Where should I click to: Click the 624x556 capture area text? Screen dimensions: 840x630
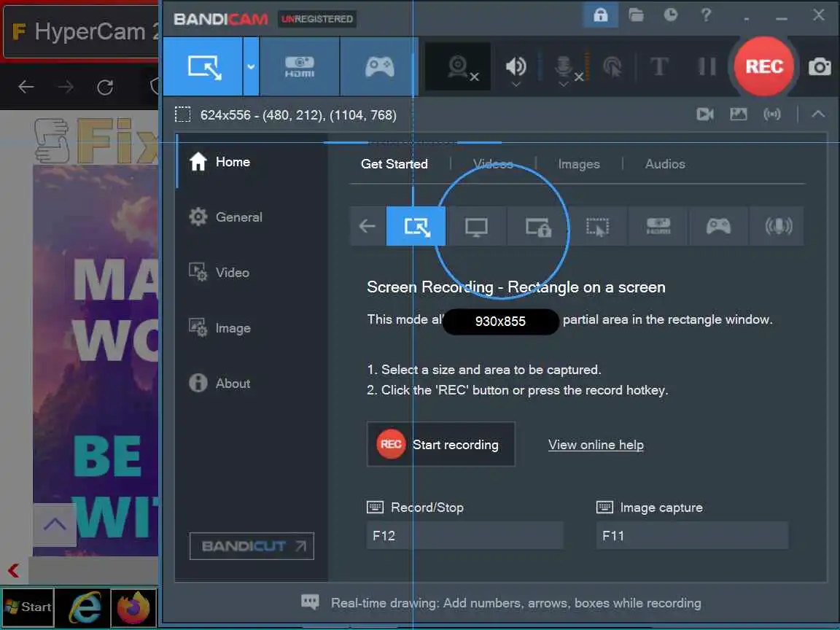tap(297, 114)
